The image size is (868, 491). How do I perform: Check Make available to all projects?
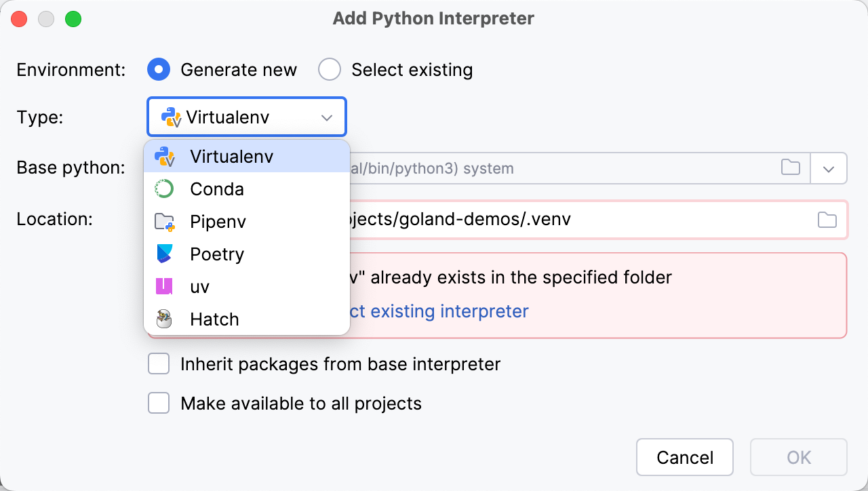[x=158, y=403]
